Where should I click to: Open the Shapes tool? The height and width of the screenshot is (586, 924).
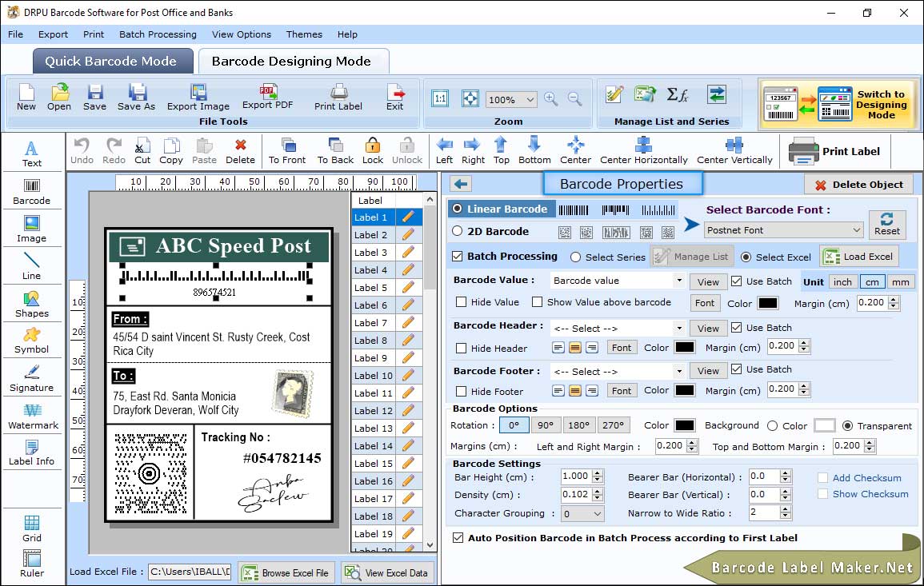pyautogui.click(x=32, y=305)
